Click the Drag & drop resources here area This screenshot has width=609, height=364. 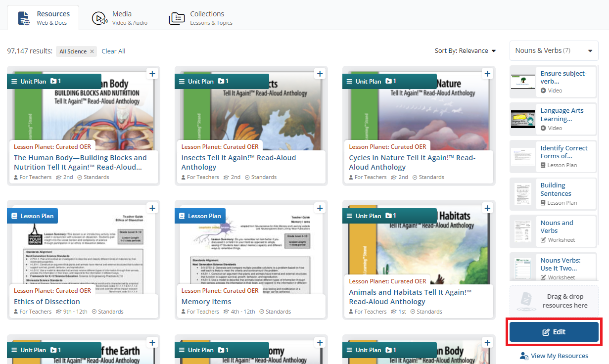pyautogui.click(x=554, y=301)
